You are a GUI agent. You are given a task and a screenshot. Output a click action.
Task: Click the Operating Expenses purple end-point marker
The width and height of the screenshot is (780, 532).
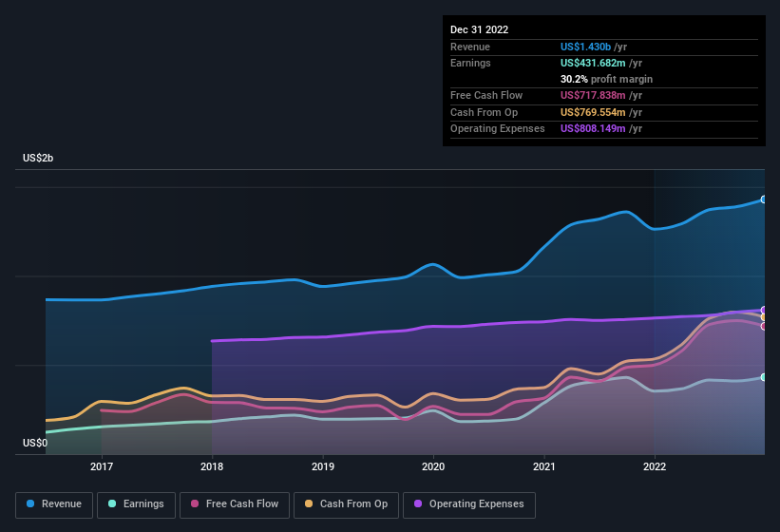[x=764, y=311]
